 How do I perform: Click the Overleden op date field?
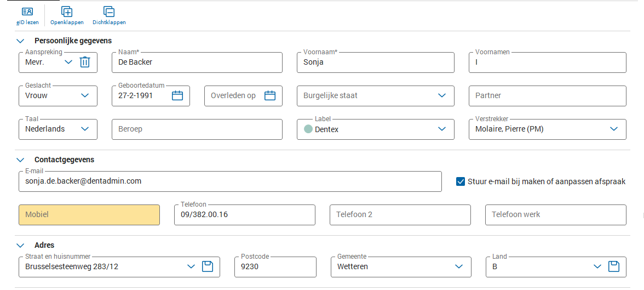click(243, 96)
